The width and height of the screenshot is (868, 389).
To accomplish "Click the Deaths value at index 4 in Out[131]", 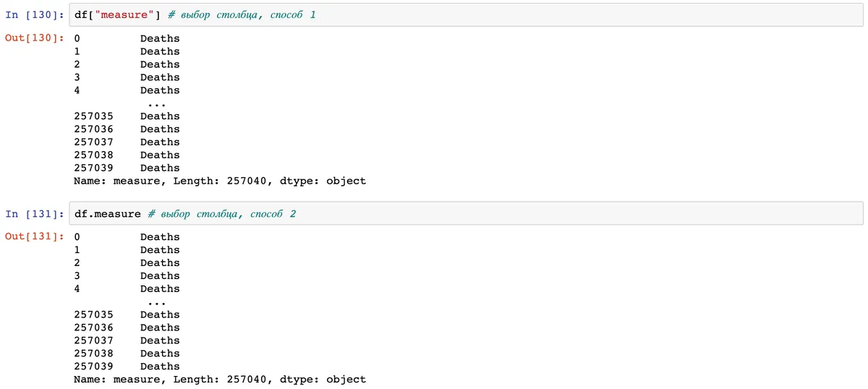I will pos(160,288).
